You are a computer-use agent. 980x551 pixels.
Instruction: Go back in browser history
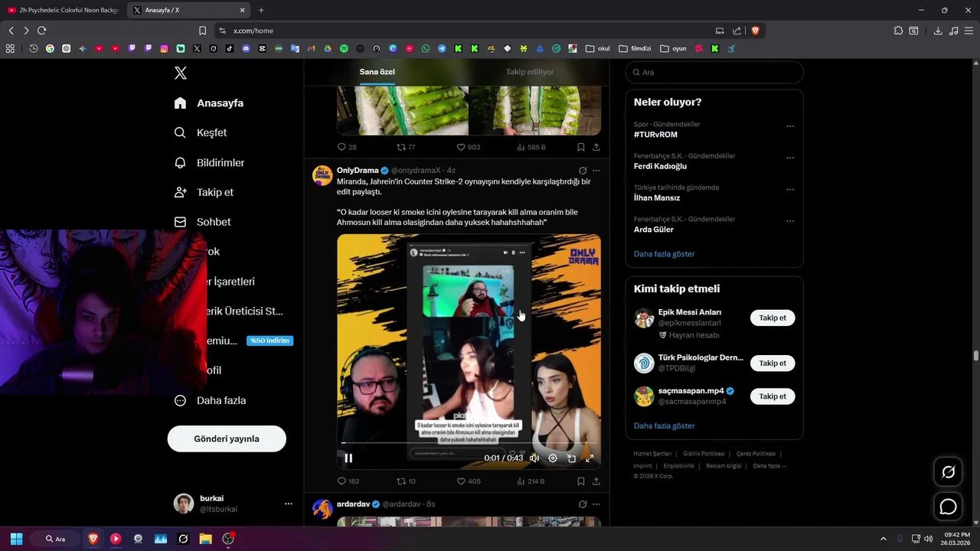tap(11, 31)
